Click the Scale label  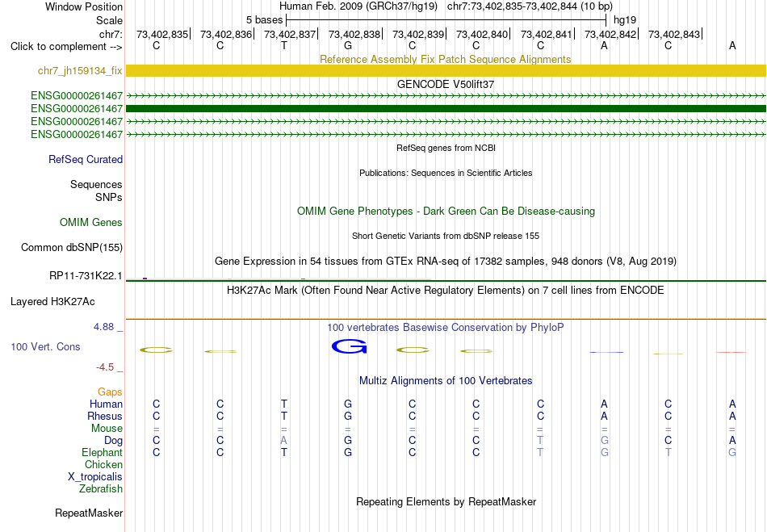pyautogui.click(x=109, y=20)
